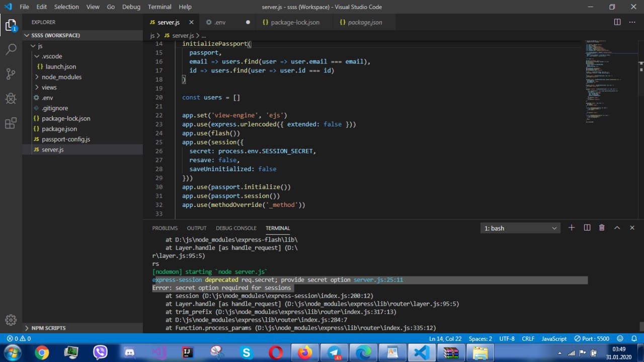Open the Debug menu

click(131, 7)
